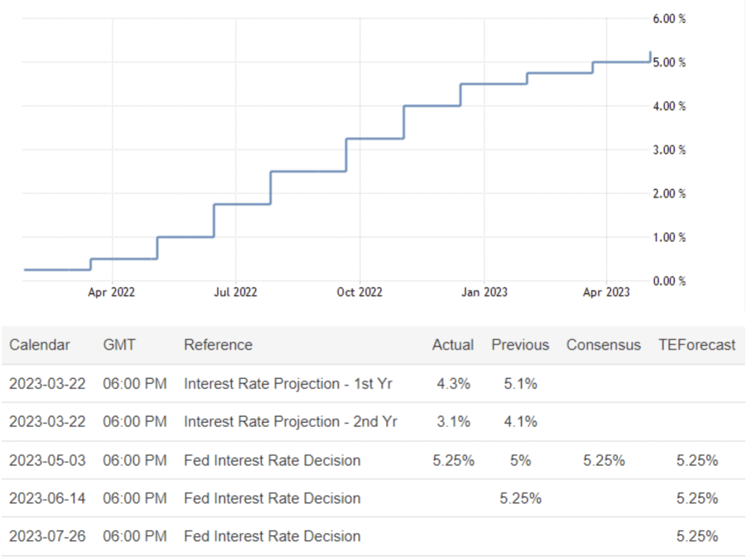752x560 pixels.
Task: Click the 2023-03-22 date in first row
Action: tap(47, 384)
